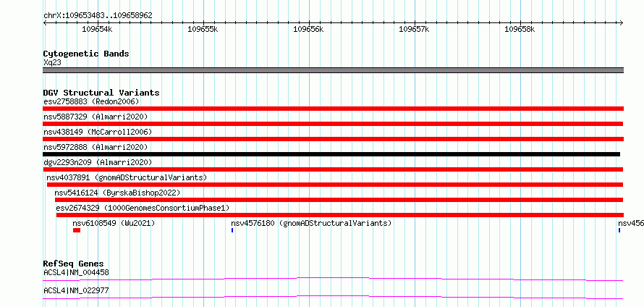The height and width of the screenshot is (307, 644).
Task: Click the 109658k ruler tick label
Action: [520, 30]
